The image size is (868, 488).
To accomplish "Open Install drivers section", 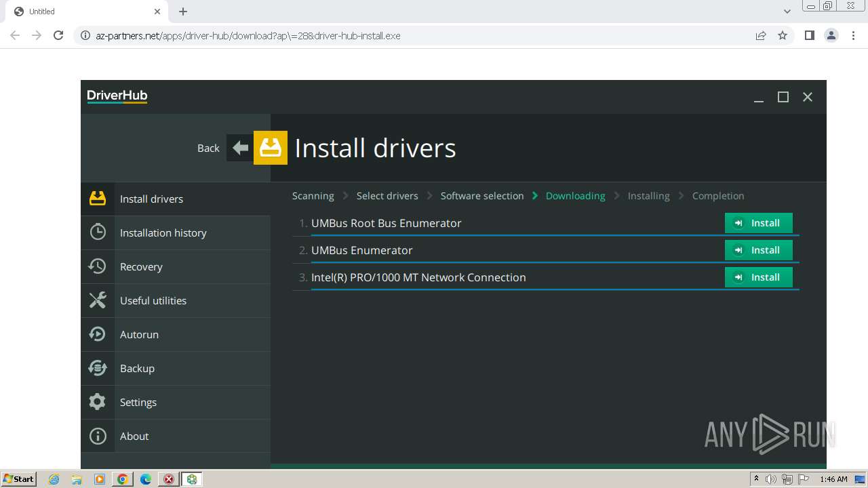I will coord(176,199).
